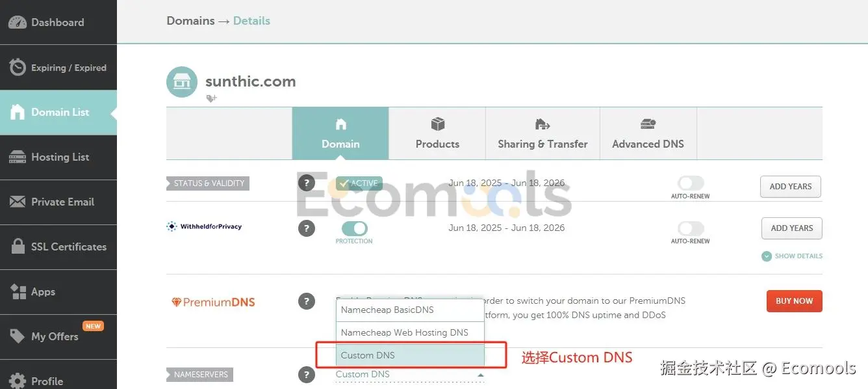Viewport: 868px width, 389px height.
Task: Click the sunthic.com store avatar icon
Action: [x=182, y=82]
